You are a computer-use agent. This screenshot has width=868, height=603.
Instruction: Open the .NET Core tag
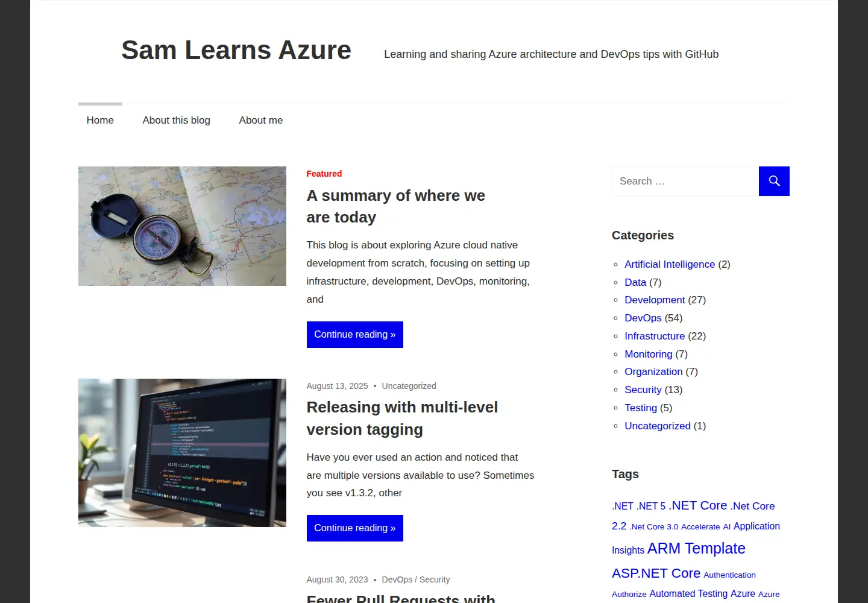tap(698, 505)
